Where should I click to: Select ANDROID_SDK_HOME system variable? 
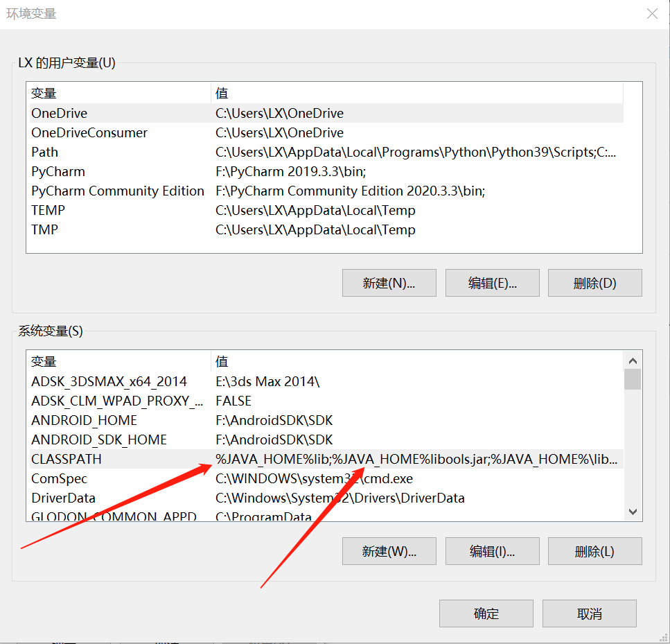click(326, 440)
